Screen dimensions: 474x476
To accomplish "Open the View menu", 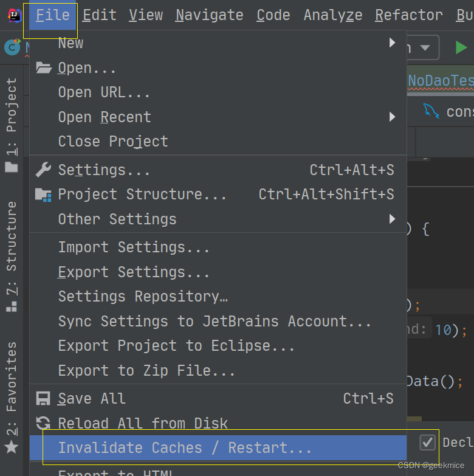I will (146, 15).
